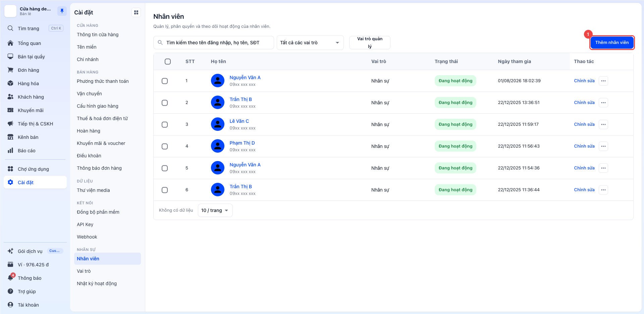
Task: Open more actions for row 1
Action: [x=603, y=81]
